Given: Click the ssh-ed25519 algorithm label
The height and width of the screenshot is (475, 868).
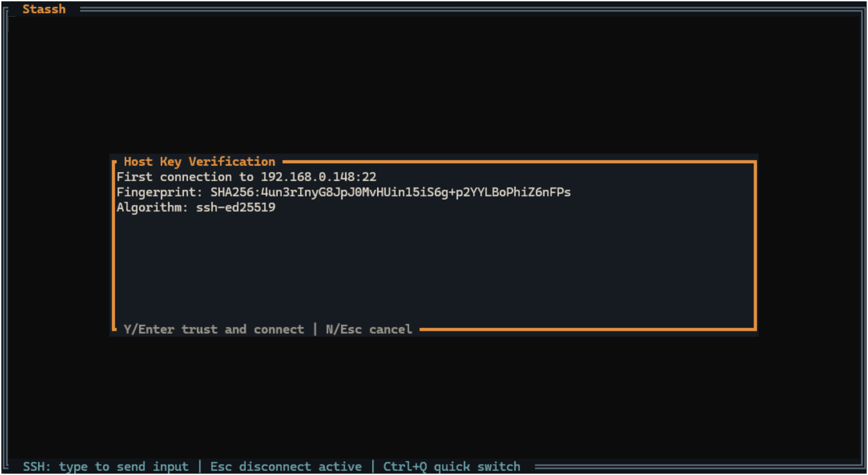Looking at the screenshot, I should (237, 207).
